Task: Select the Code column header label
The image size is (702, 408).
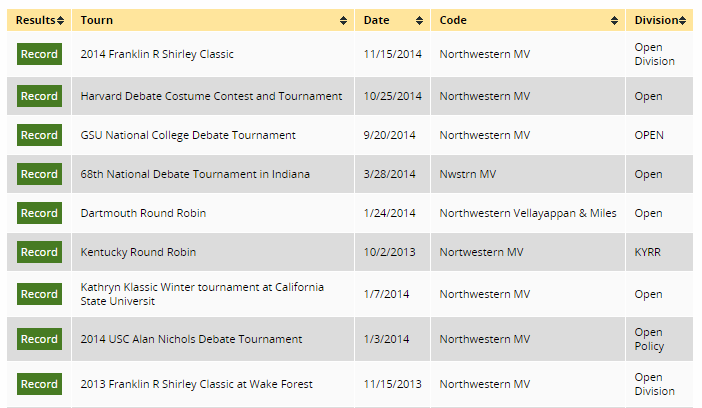Action: point(453,20)
